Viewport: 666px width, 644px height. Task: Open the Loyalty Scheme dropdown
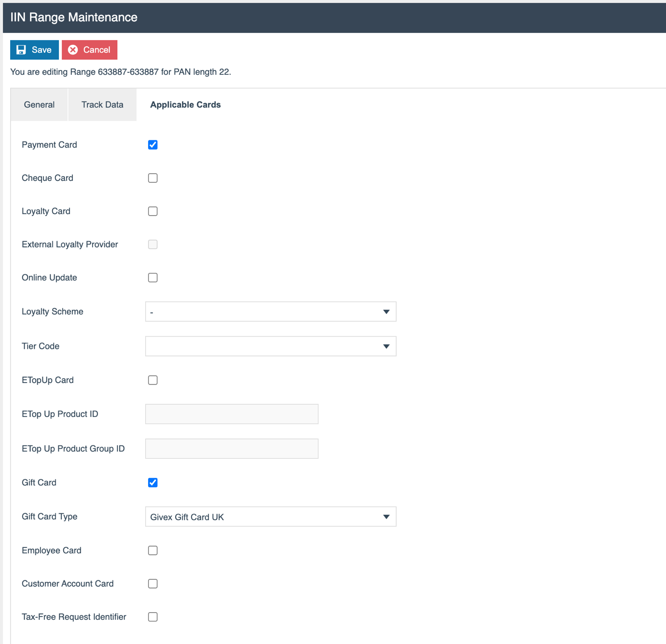pyautogui.click(x=386, y=311)
